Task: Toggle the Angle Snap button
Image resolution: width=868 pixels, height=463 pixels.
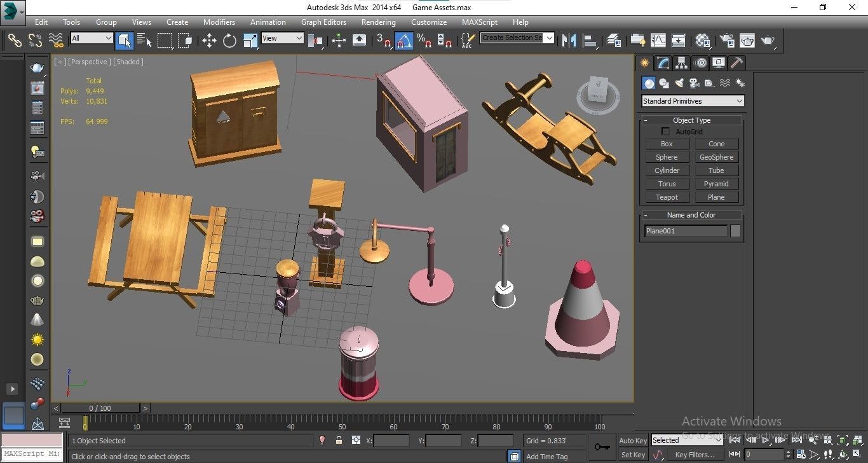Action: click(403, 41)
